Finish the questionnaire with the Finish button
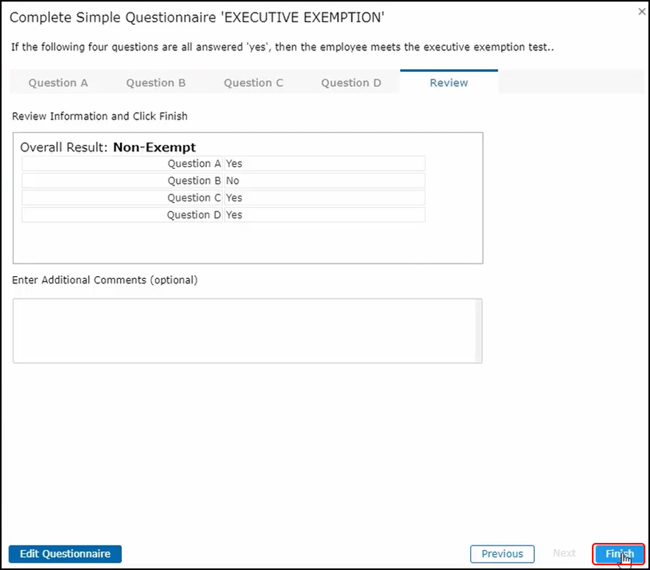 pyautogui.click(x=619, y=553)
